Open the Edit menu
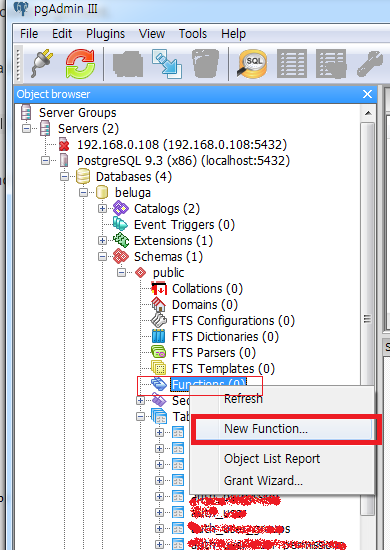The height and width of the screenshot is (550, 390). coord(62,34)
